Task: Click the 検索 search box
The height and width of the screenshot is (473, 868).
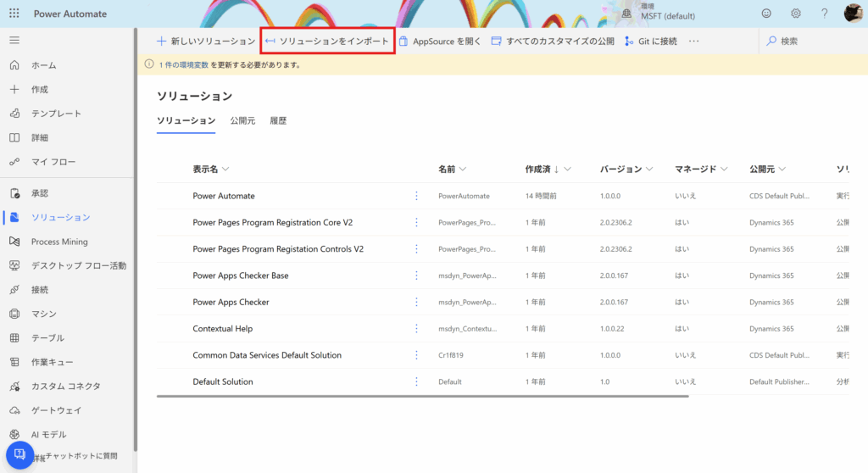Action: 811,41
